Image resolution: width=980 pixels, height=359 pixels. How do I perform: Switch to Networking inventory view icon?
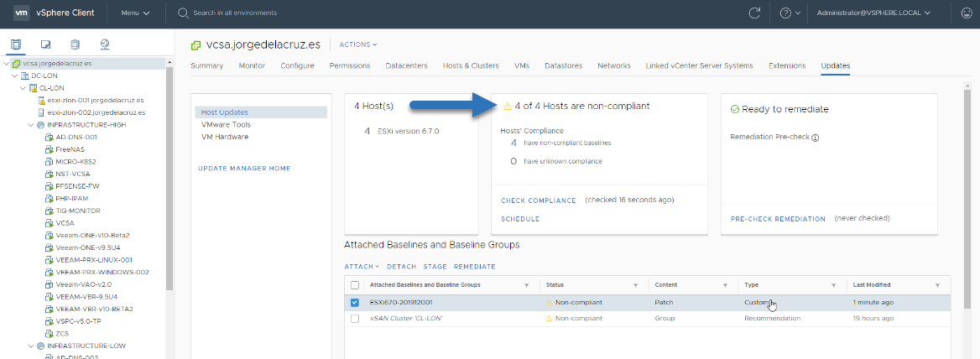[x=105, y=44]
